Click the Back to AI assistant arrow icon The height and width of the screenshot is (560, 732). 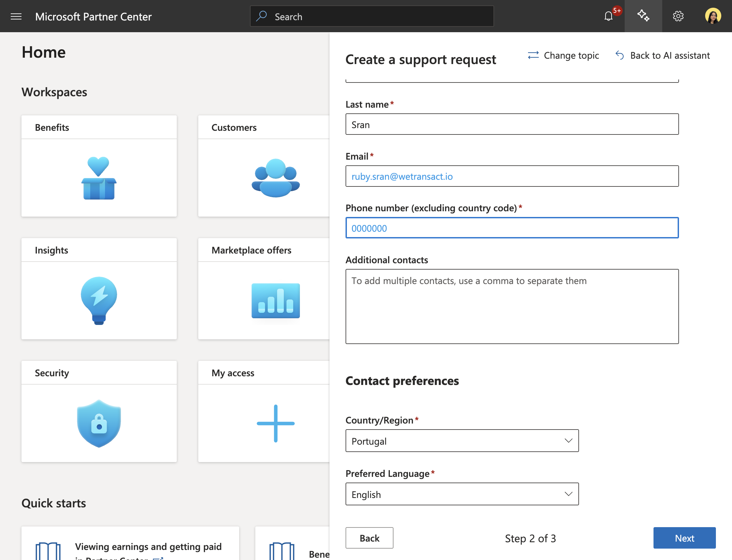pos(620,55)
